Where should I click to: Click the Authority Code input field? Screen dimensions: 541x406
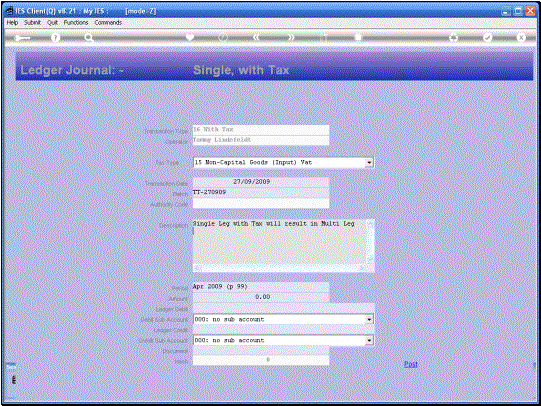[261, 204]
